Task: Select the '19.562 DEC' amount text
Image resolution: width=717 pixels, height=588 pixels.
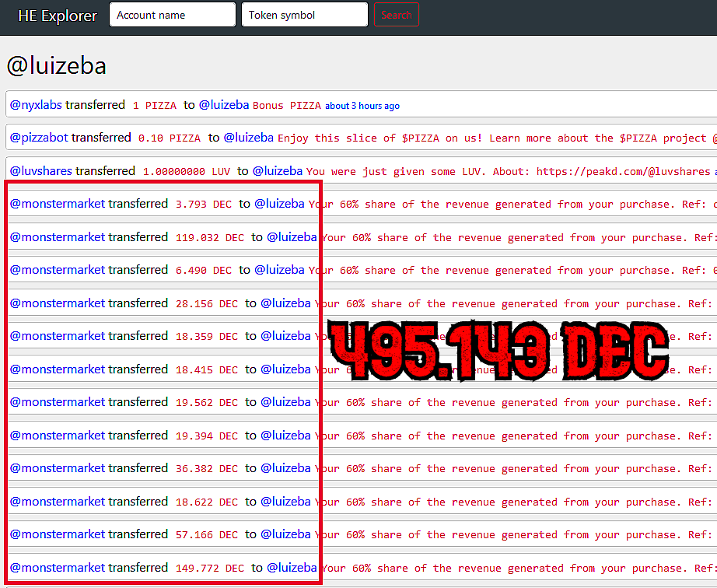Action: click(207, 403)
